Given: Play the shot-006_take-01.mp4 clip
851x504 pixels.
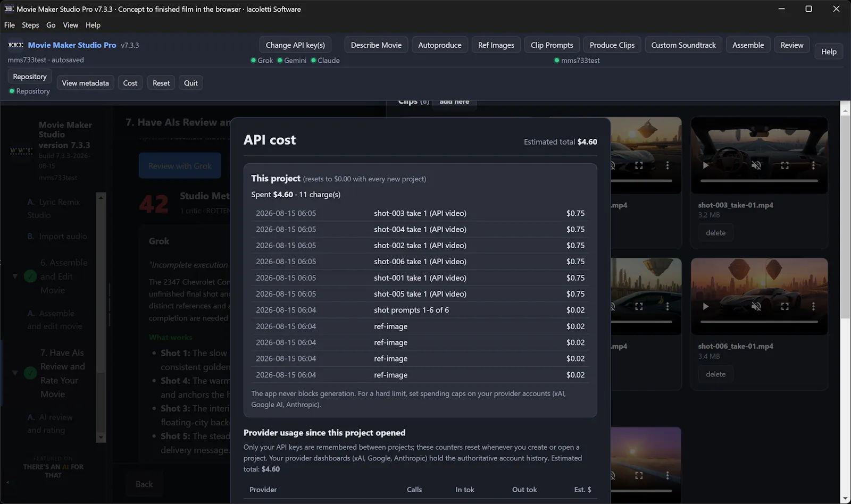Looking at the screenshot, I should [x=705, y=306].
